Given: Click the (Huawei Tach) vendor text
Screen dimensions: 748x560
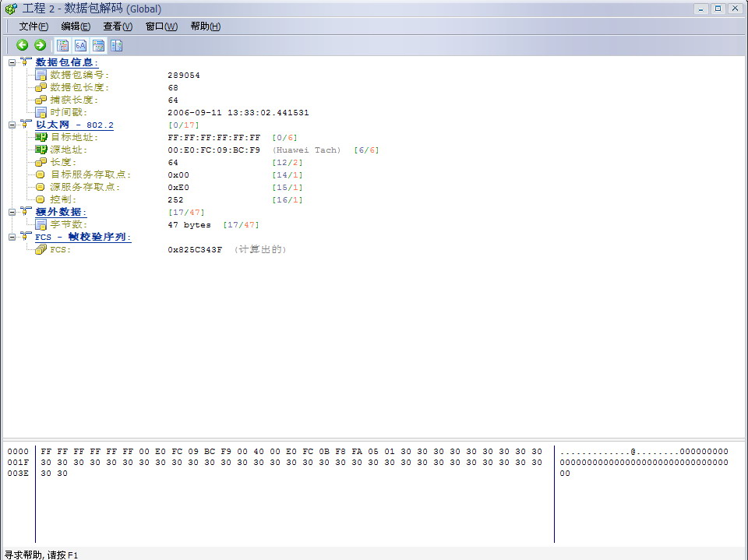Looking at the screenshot, I should 307,150.
